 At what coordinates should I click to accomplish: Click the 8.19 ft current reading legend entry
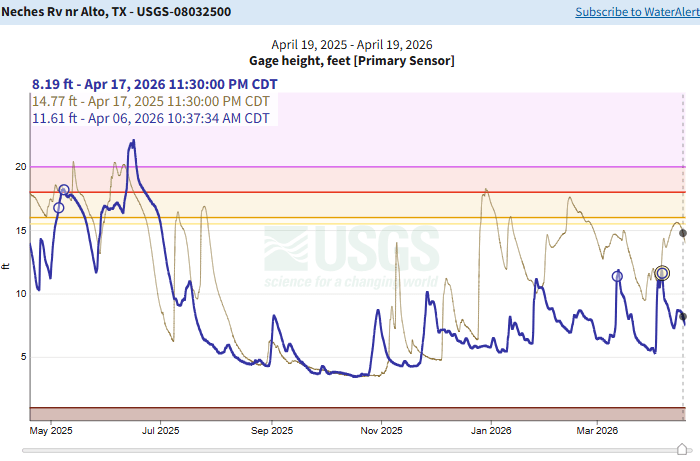coord(150,84)
